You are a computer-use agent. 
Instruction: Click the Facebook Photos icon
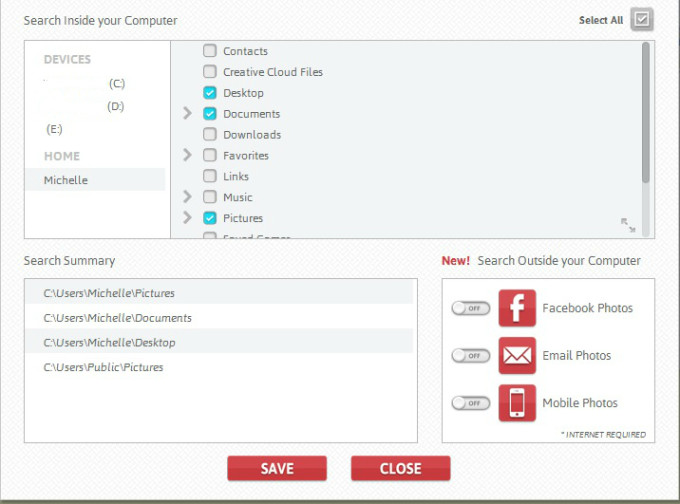517,308
